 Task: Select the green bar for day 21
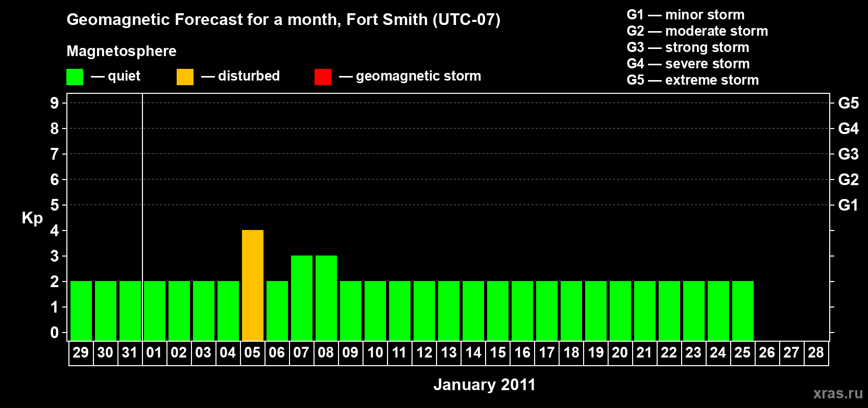tap(645, 311)
